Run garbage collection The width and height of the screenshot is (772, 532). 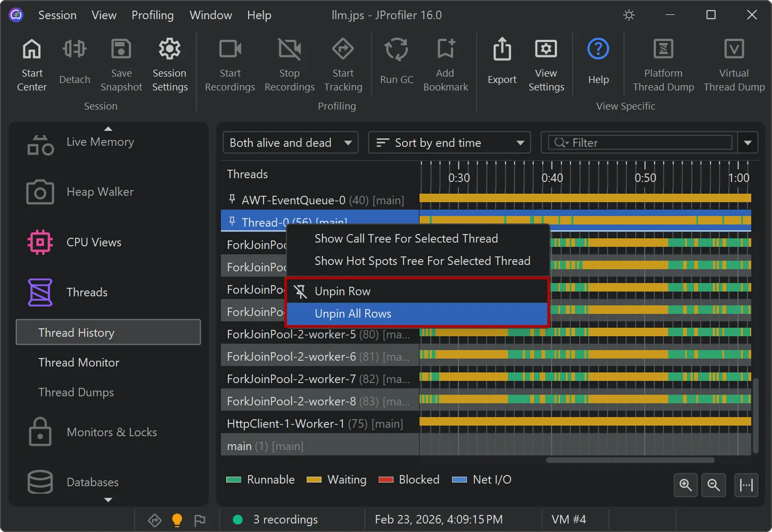point(396,64)
